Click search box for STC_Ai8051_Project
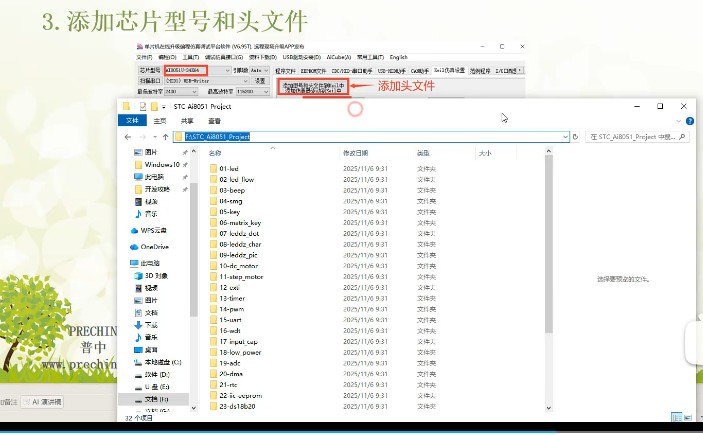 [x=637, y=137]
